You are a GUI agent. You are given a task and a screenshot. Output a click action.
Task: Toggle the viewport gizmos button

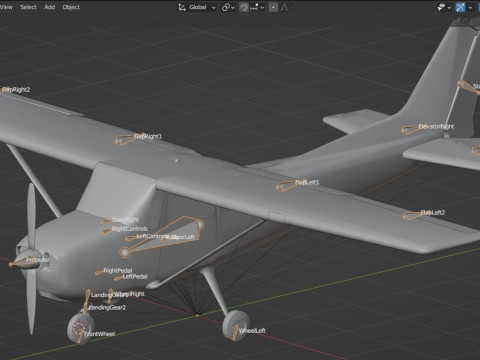(461, 7)
